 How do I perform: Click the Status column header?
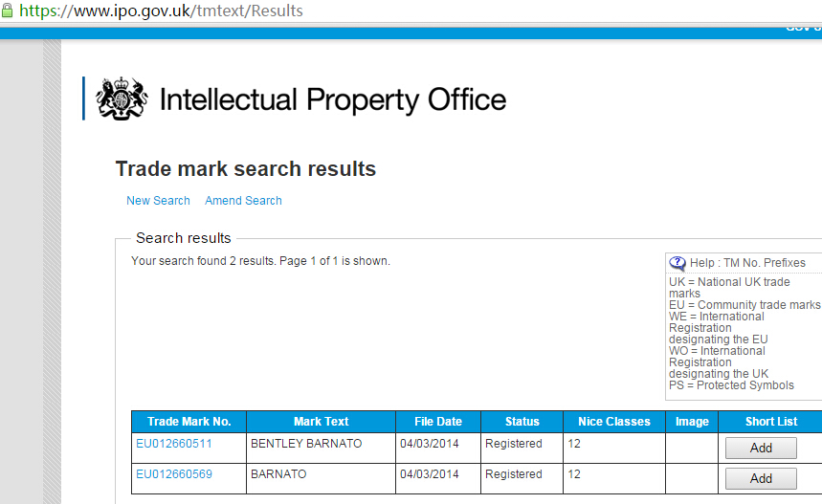(522, 422)
